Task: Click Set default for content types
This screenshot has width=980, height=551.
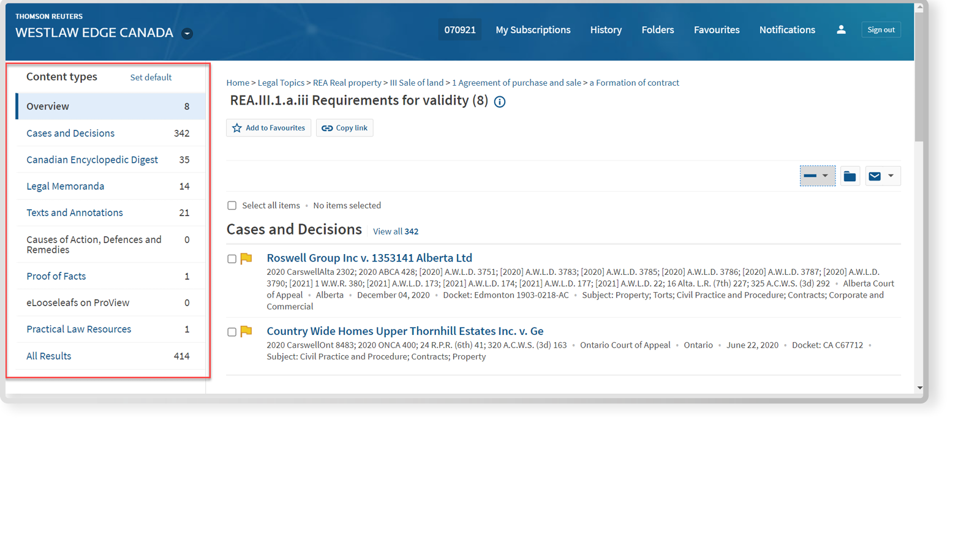Action: tap(151, 77)
